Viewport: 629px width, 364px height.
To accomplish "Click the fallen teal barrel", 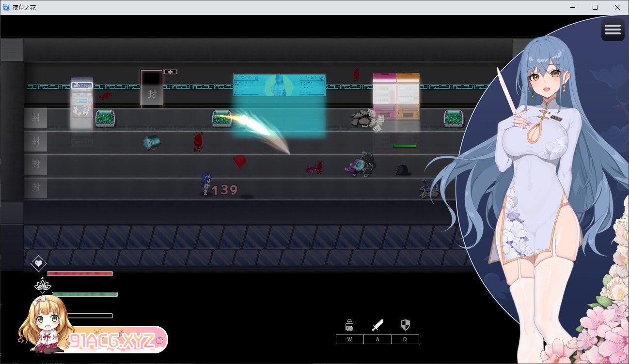I will click(151, 142).
